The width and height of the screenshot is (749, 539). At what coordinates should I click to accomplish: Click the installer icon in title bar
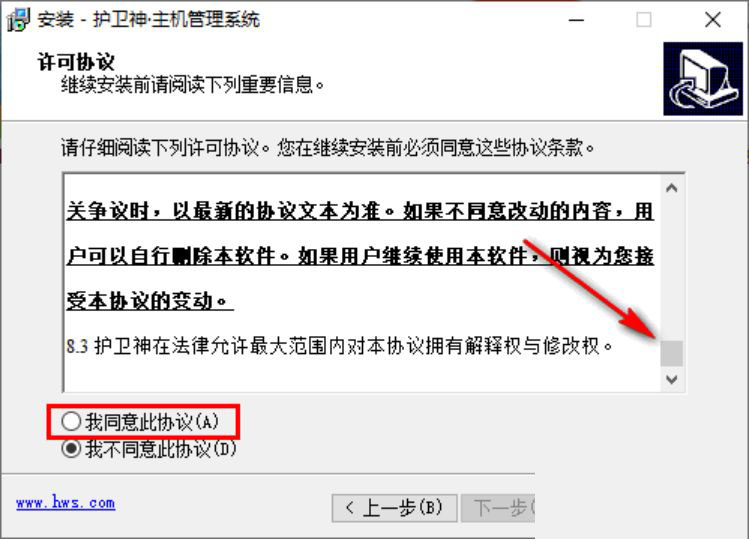[18, 20]
